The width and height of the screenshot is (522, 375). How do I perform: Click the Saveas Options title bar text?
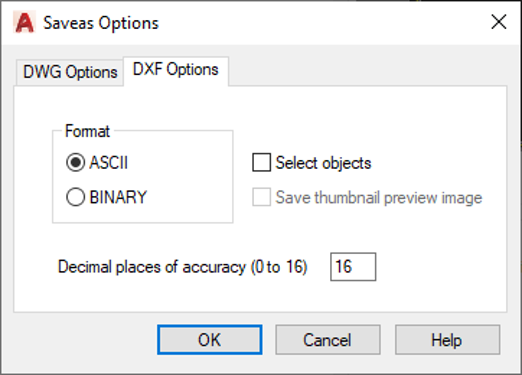101,23
